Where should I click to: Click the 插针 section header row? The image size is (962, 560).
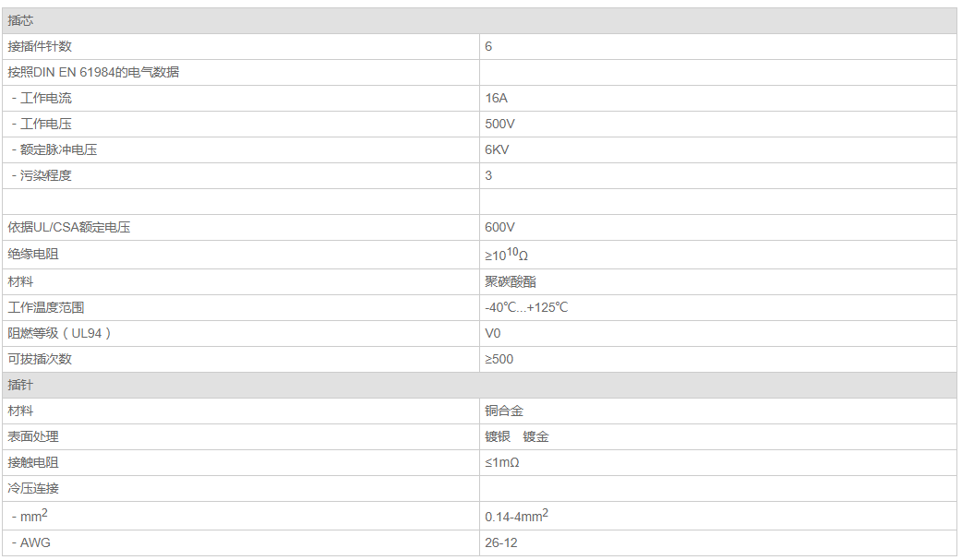tap(21, 386)
